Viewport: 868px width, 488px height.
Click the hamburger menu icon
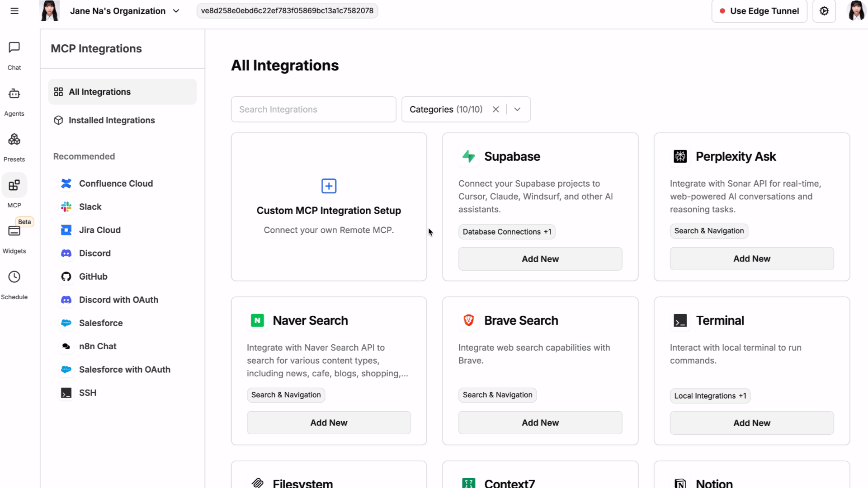pos(14,11)
